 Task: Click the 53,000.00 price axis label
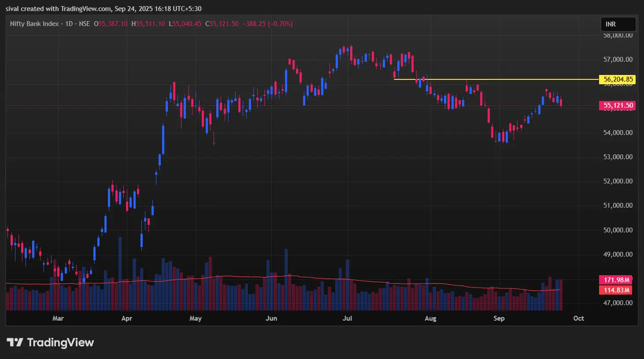pos(618,157)
